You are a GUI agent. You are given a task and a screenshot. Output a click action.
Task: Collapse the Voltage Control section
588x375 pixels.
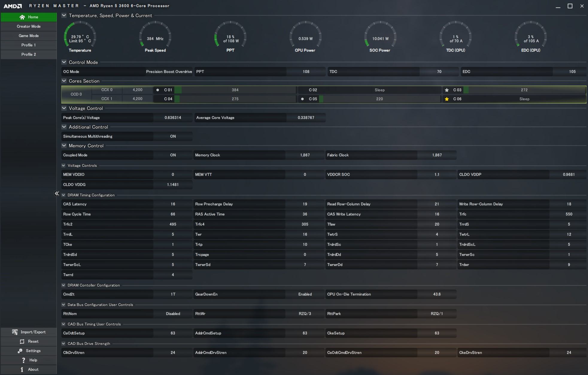pyautogui.click(x=64, y=108)
